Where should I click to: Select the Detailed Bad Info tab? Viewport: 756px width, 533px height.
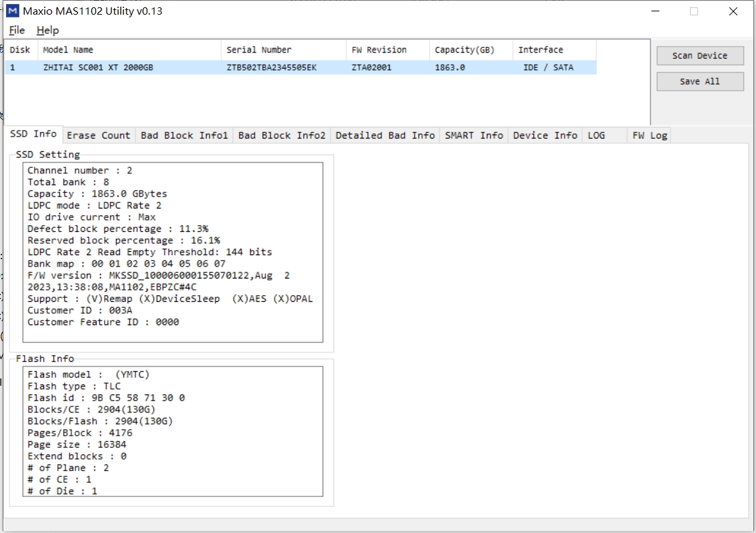(385, 135)
